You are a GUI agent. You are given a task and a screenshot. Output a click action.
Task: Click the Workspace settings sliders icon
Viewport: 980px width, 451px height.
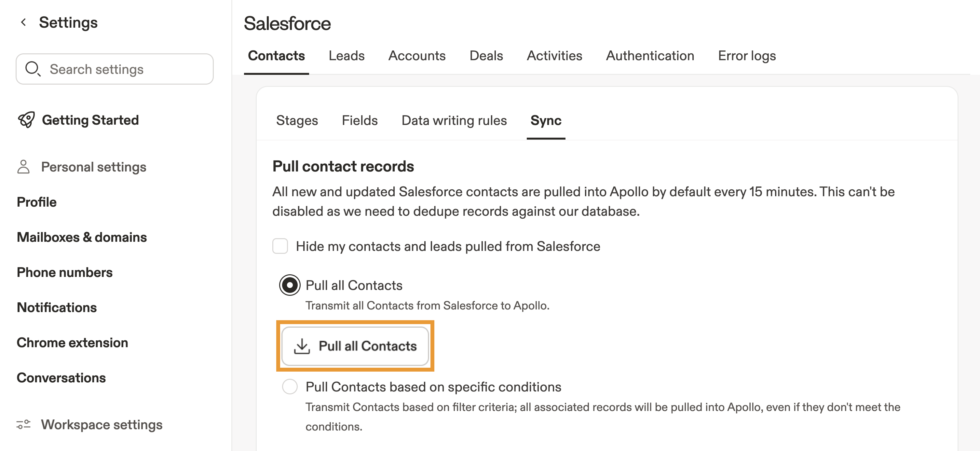pyautogui.click(x=23, y=424)
